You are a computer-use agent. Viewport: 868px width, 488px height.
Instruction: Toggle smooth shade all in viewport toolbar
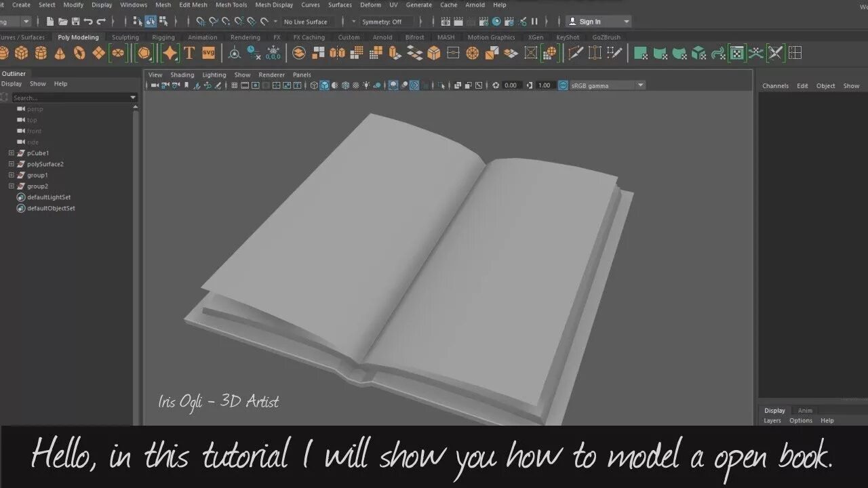(324, 85)
